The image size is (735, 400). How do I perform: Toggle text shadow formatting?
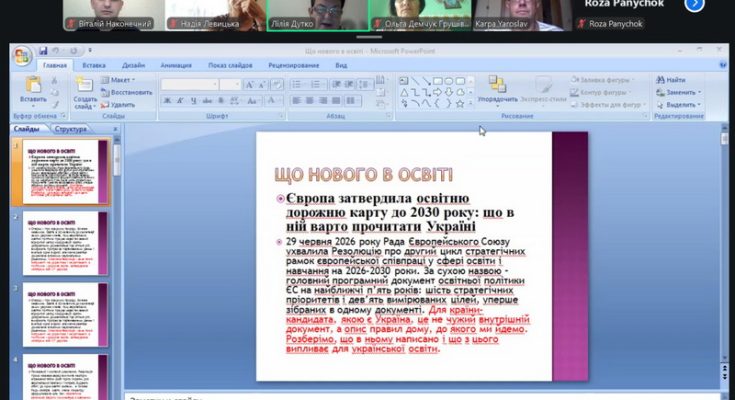(x=221, y=100)
